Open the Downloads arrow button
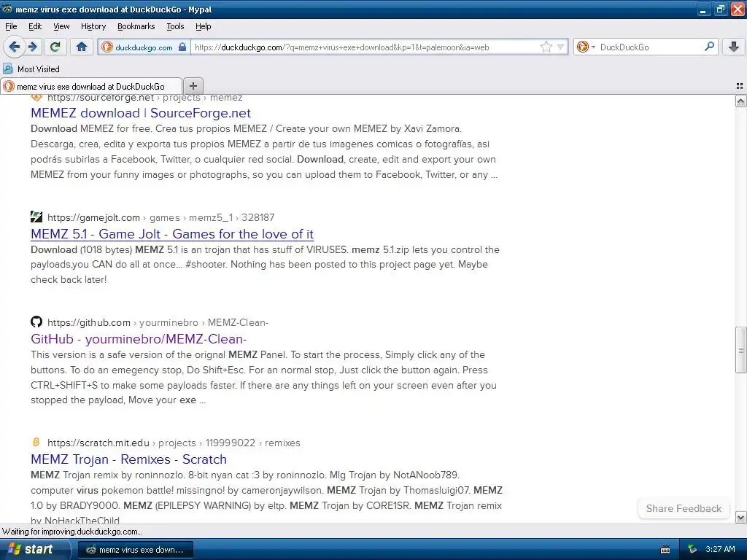The height and width of the screenshot is (560, 747). click(x=734, y=47)
